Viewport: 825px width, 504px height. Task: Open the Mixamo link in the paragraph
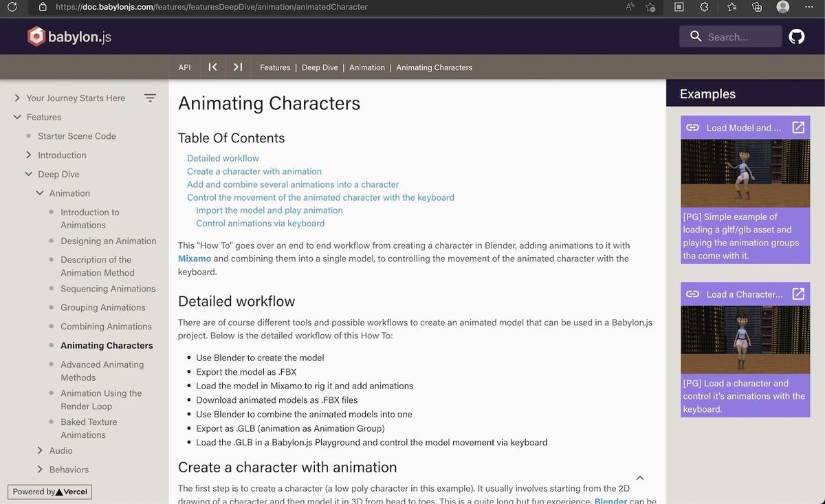(x=193, y=259)
